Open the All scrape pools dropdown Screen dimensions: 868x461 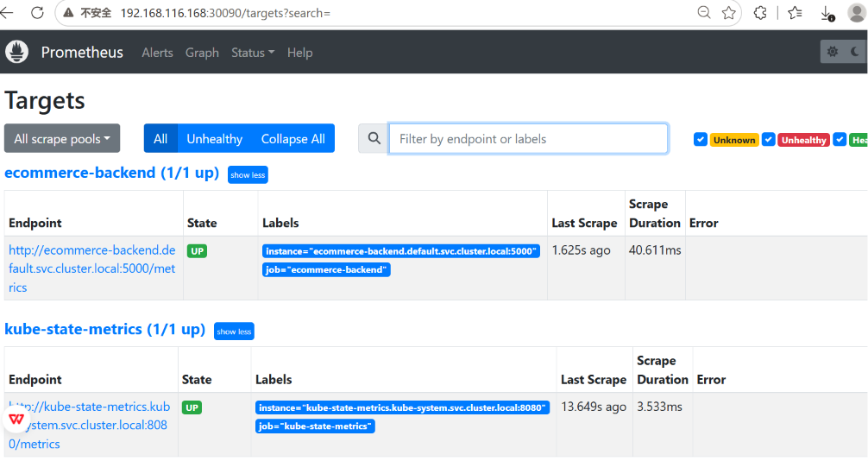pyautogui.click(x=62, y=138)
